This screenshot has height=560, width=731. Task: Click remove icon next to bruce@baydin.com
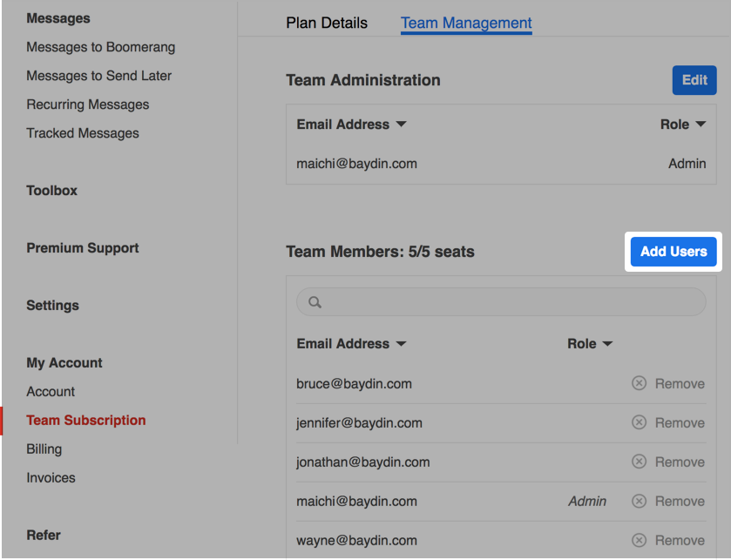(639, 383)
